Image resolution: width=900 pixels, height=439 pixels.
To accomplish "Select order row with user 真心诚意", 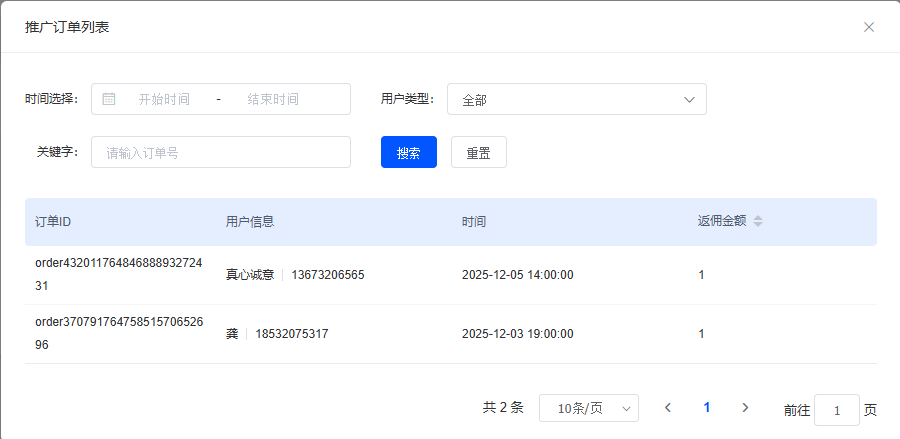I will (x=253, y=274).
